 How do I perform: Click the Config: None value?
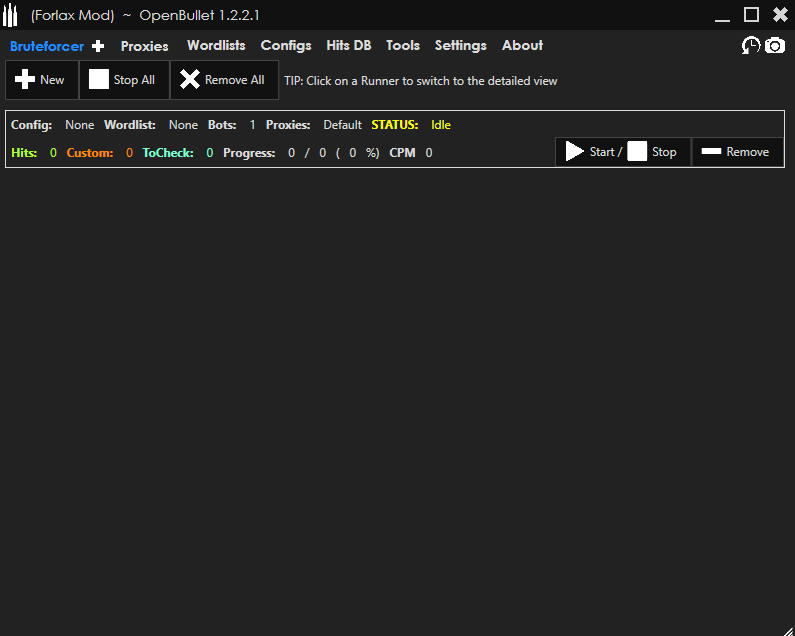(x=80, y=125)
